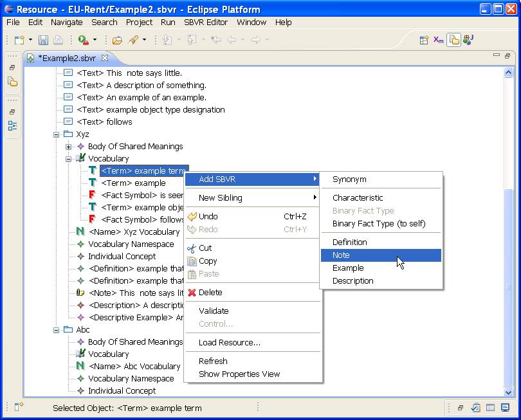521x420 pixels.
Task: Click the open folder toolbar icon
Action: [x=117, y=41]
